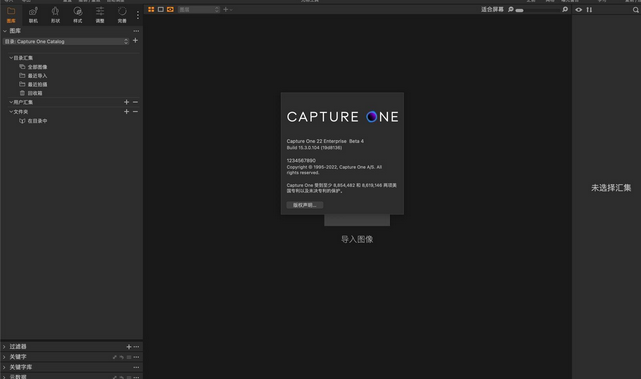Image resolution: width=641 pixels, height=379 pixels.
Task: Toggle the browser eye visibility icon
Action: (578, 9)
